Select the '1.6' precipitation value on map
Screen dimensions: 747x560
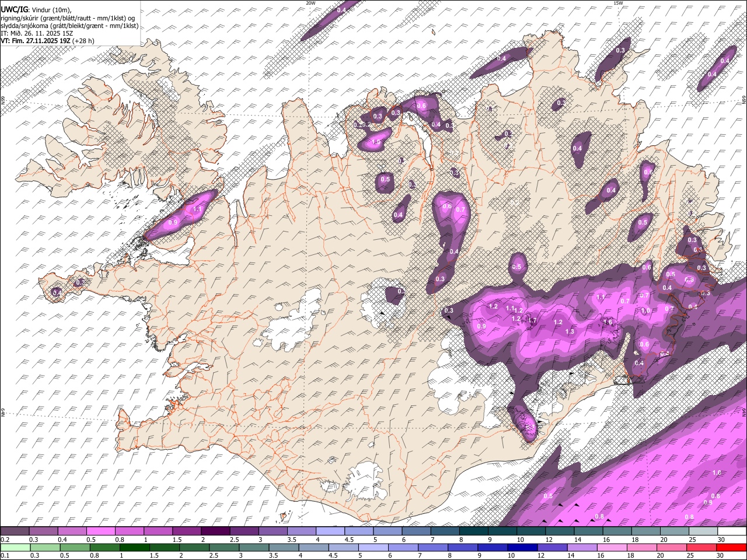coord(608,322)
